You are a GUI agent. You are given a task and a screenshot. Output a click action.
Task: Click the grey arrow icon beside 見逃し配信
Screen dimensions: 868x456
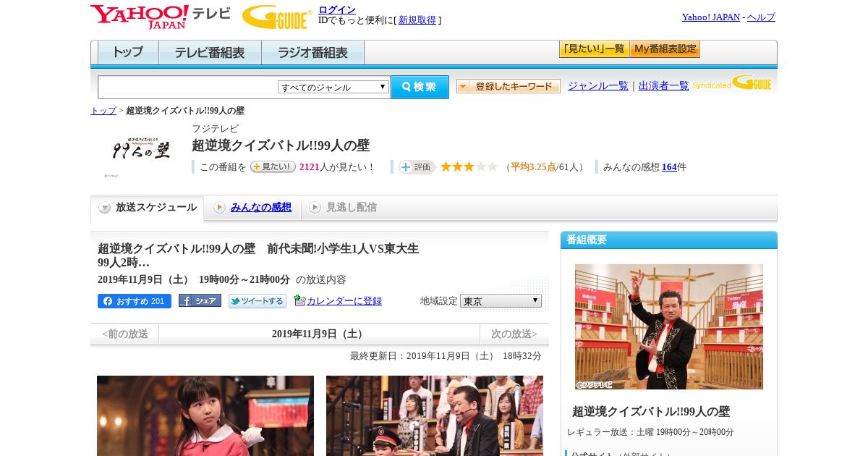point(315,208)
